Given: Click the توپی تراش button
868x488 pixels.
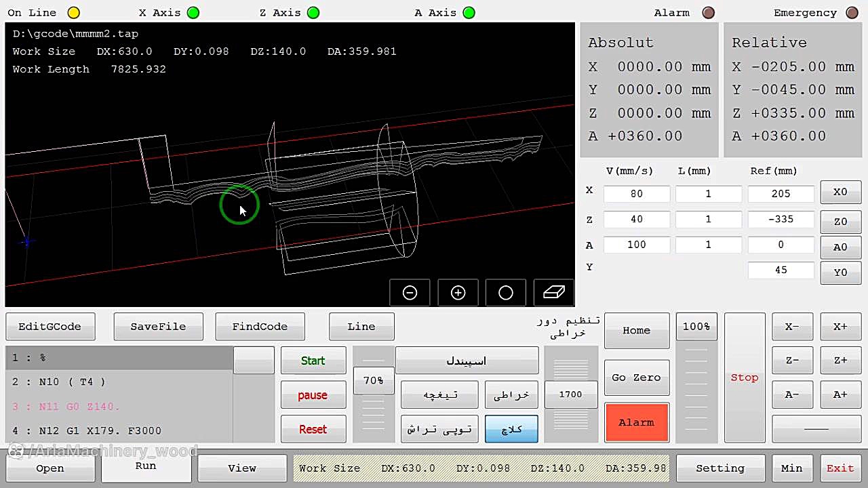Looking at the screenshot, I should (x=439, y=429).
